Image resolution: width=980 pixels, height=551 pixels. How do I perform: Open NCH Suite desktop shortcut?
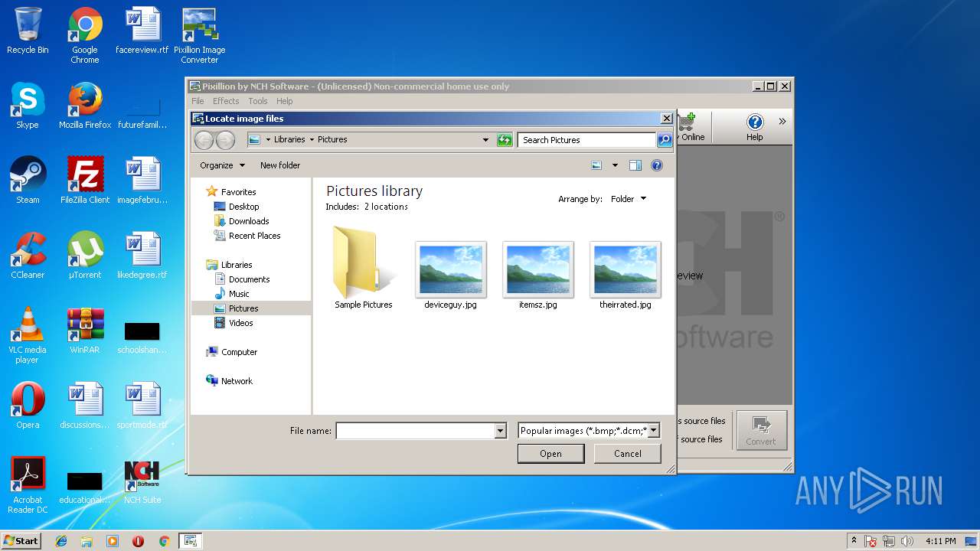point(142,481)
